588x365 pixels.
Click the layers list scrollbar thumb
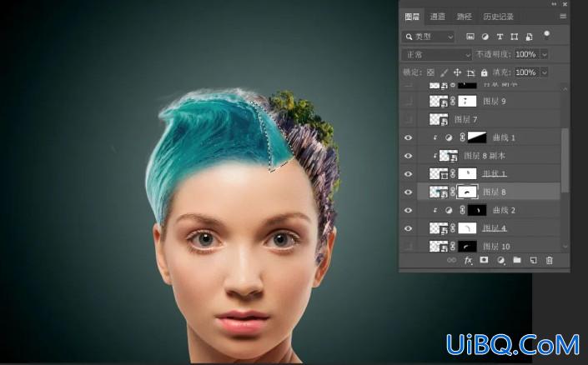[x=565, y=160]
